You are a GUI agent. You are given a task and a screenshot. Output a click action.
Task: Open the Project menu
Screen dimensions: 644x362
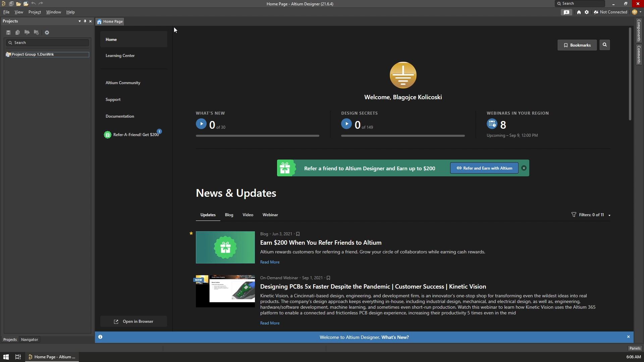point(35,12)
